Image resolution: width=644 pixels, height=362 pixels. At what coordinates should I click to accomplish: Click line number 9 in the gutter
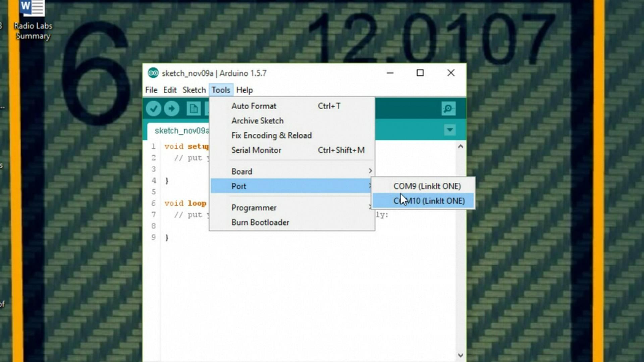(x=153, y=237)
